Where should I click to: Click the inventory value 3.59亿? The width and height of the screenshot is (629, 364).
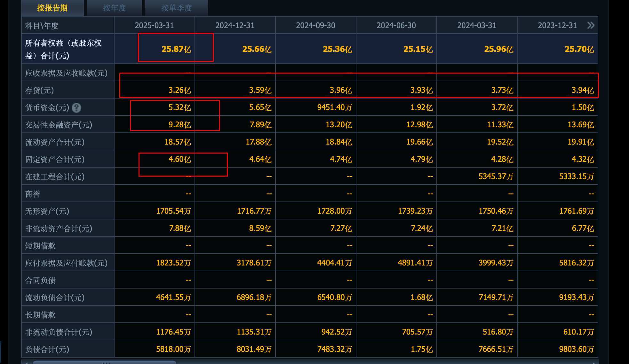260,90
